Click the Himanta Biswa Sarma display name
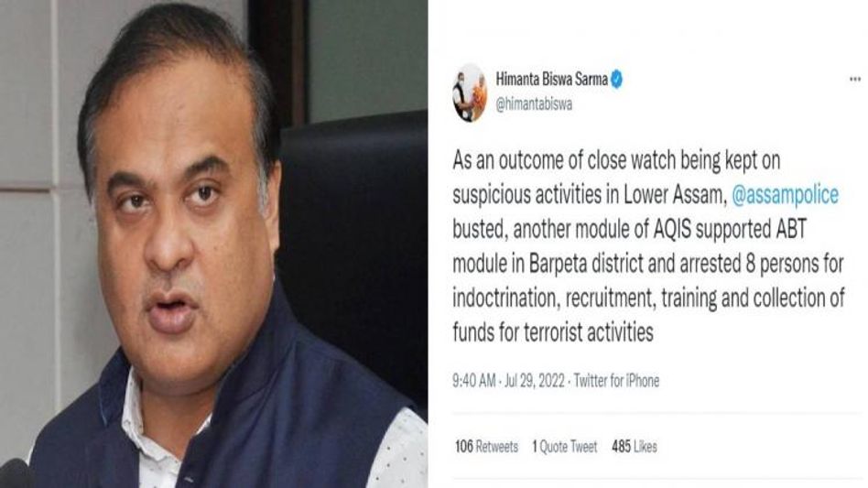 [551, 79]
